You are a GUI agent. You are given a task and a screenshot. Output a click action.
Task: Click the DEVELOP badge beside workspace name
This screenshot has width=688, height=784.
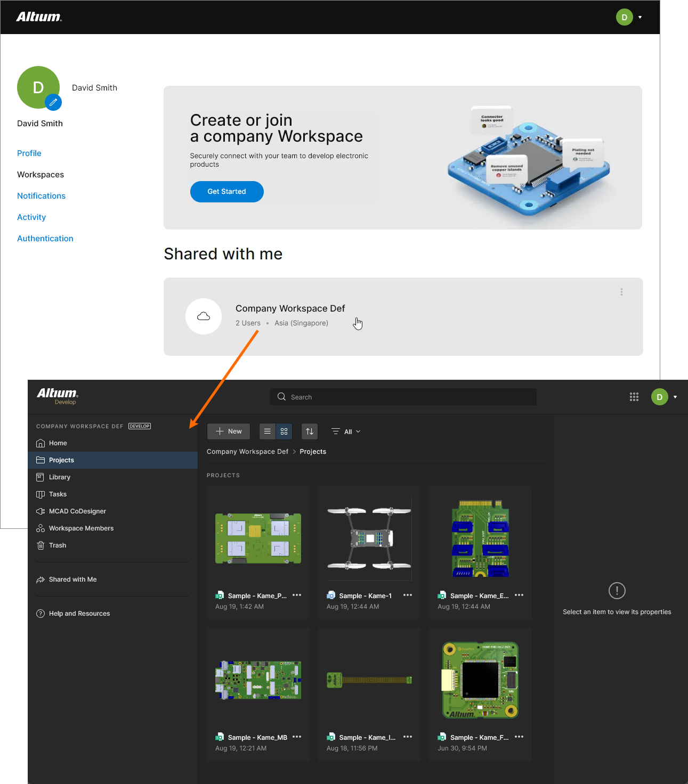click(x=140, y=426)
